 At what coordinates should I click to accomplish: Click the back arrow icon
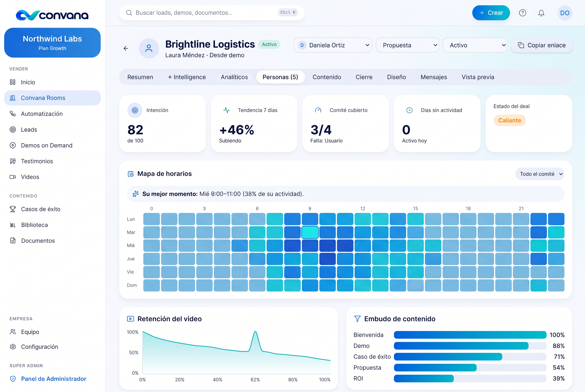pos(126,48)
